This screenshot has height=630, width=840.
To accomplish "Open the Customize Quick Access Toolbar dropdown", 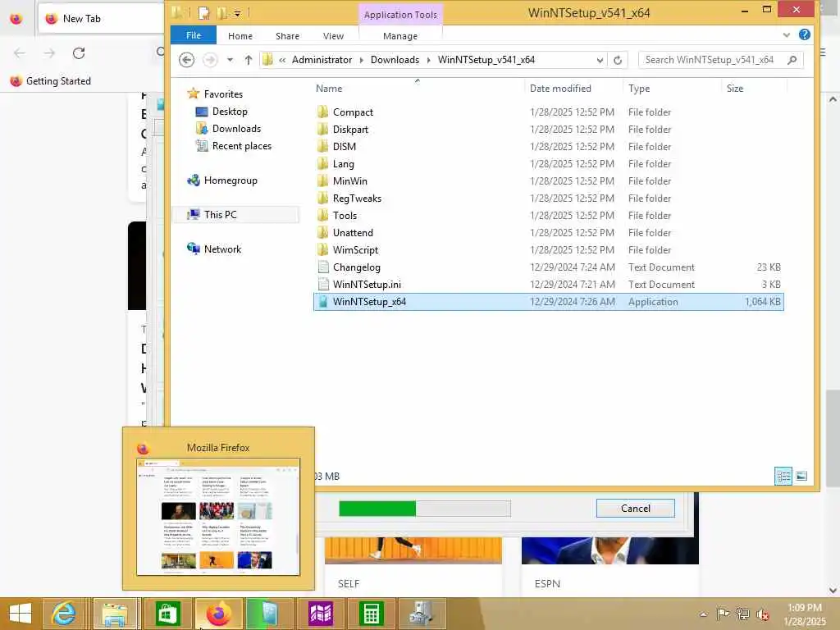I will click(237, 13).
